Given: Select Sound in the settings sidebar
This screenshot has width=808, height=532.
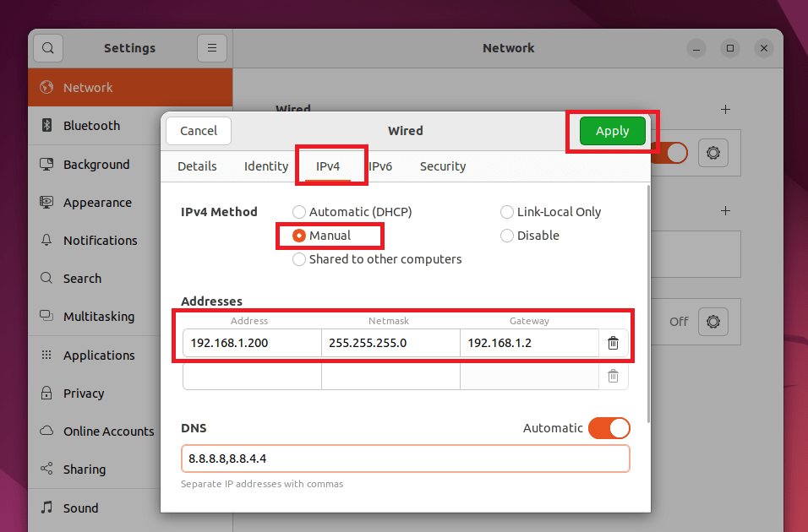Looking at the screenshot, I should pyautogui.click(x=81, y=508).
